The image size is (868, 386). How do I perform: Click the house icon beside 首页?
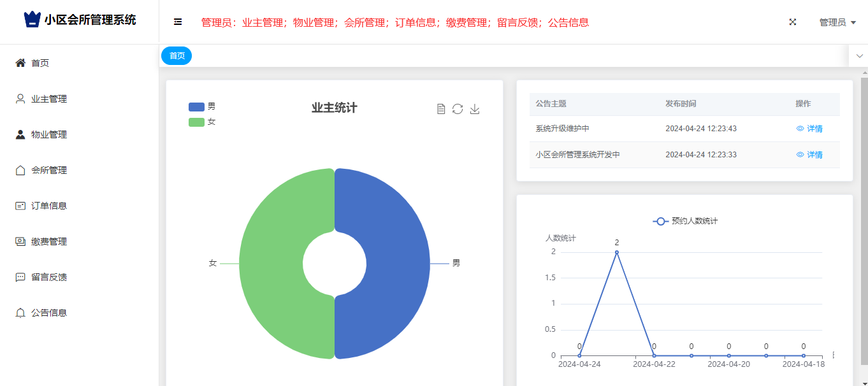click(x=20, y=63)
